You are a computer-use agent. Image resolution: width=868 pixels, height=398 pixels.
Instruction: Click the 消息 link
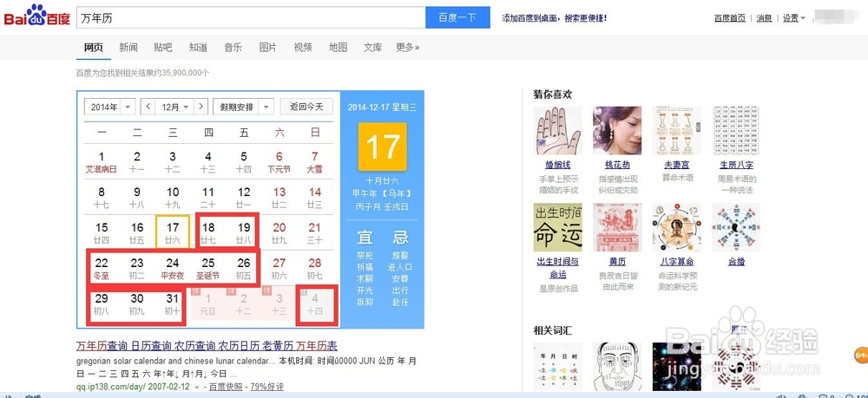point(764,18)
